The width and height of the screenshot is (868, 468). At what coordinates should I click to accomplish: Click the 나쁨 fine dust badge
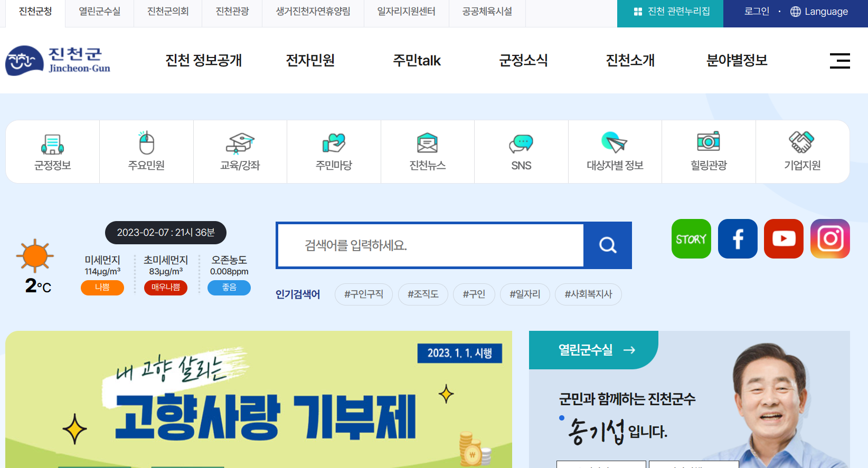tap(102, 288)
